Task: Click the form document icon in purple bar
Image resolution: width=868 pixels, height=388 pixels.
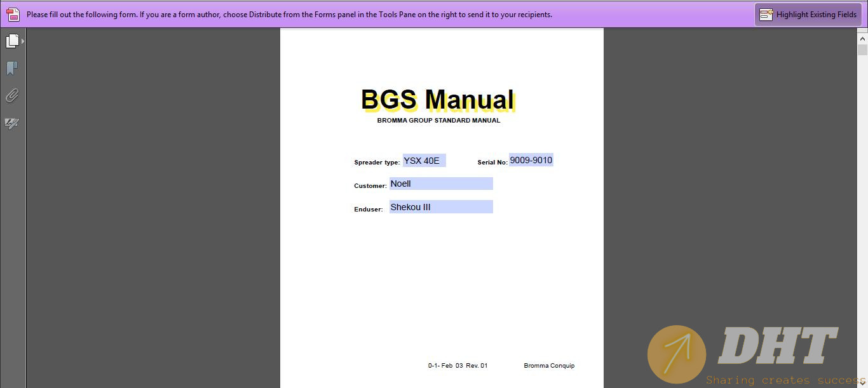Action: [x=13, y=14]
